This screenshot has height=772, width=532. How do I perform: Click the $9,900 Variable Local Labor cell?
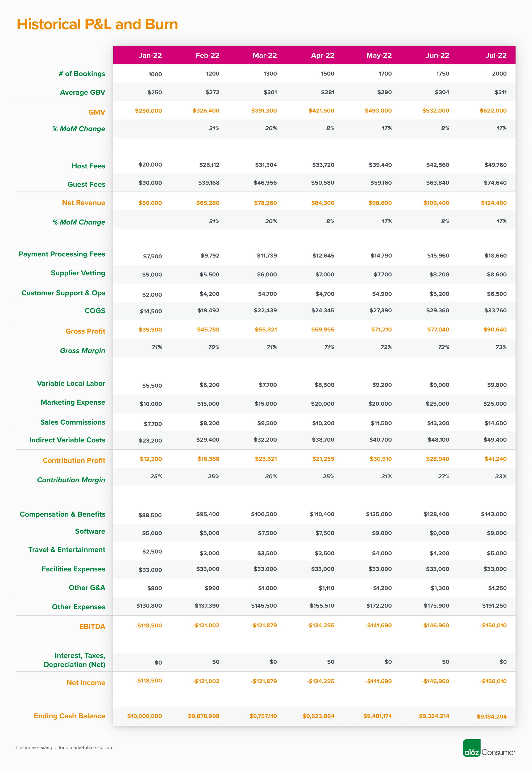tap(439, 385)
